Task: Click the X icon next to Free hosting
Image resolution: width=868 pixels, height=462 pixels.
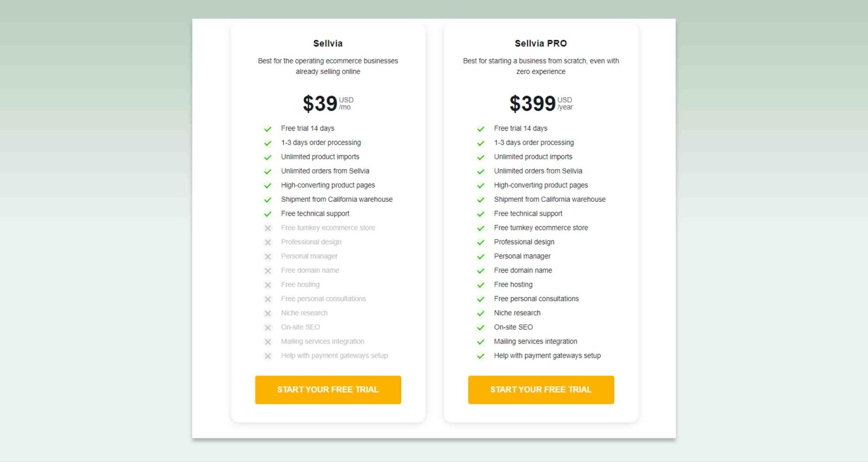Action: [x=267, y=285]
